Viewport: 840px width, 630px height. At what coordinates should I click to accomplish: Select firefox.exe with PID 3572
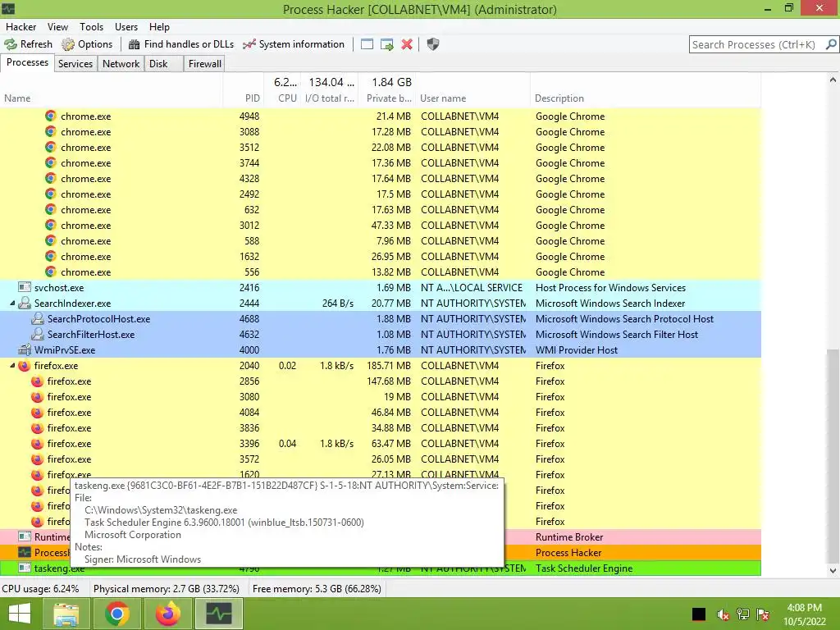click(x=381, y=459)
